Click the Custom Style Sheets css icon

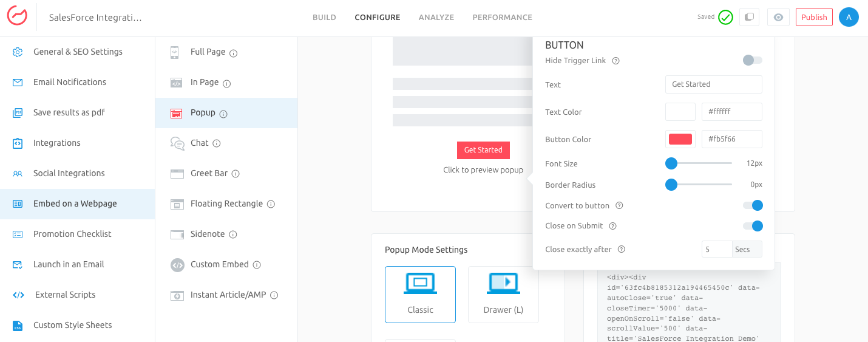point(18,326)
